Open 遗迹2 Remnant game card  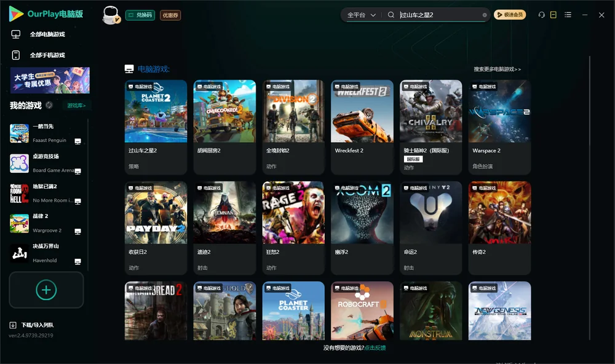coord(224,228)
